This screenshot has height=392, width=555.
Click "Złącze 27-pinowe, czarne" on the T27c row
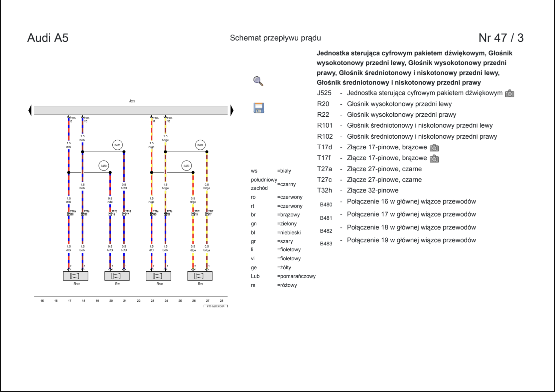click(384, 180)
